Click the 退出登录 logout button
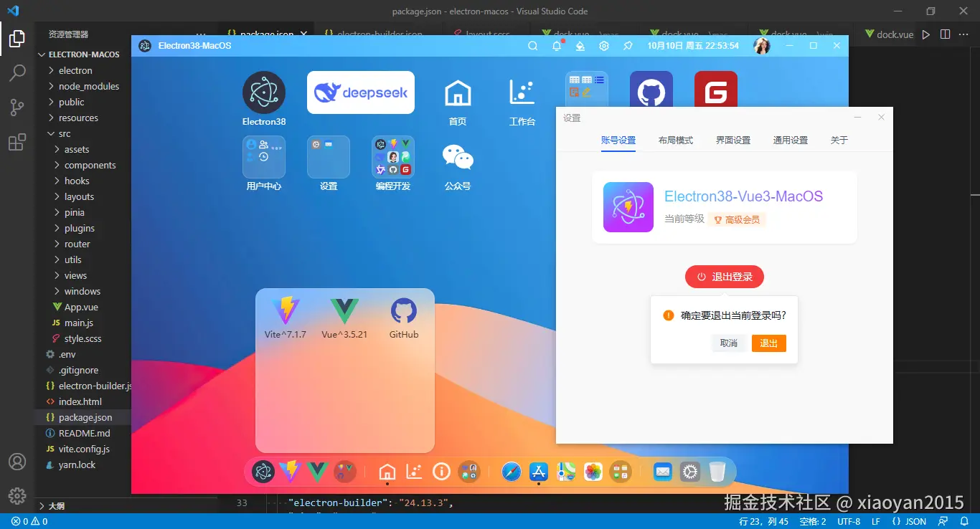Viewport: 980px width, 529px height. (724, 277)
